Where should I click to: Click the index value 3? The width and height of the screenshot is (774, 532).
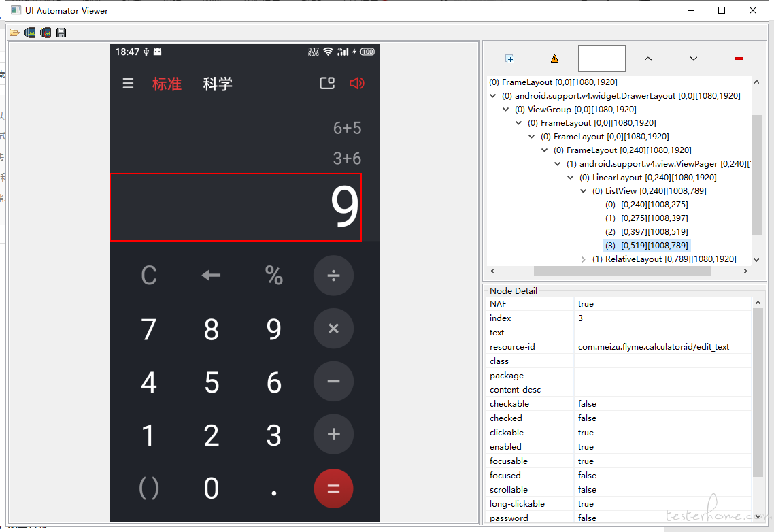click(581, 318)
